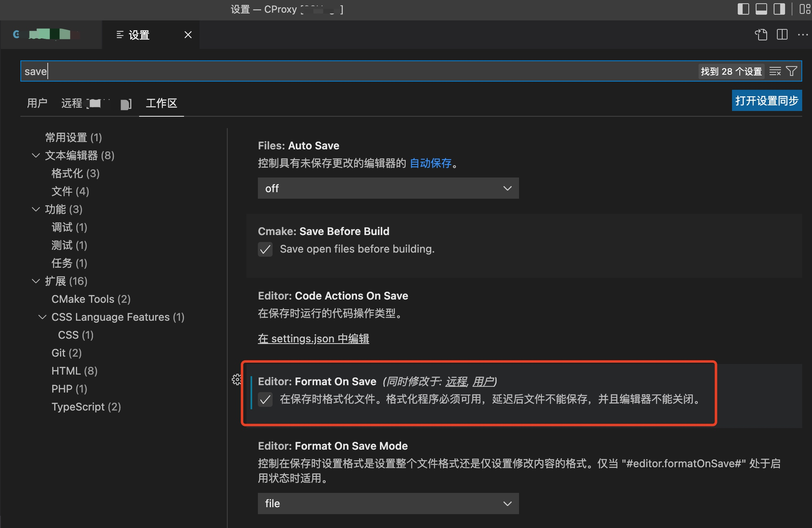Open settings filter funnel icon
Viewport: 812px width, 528px height.
click(792, 71)
